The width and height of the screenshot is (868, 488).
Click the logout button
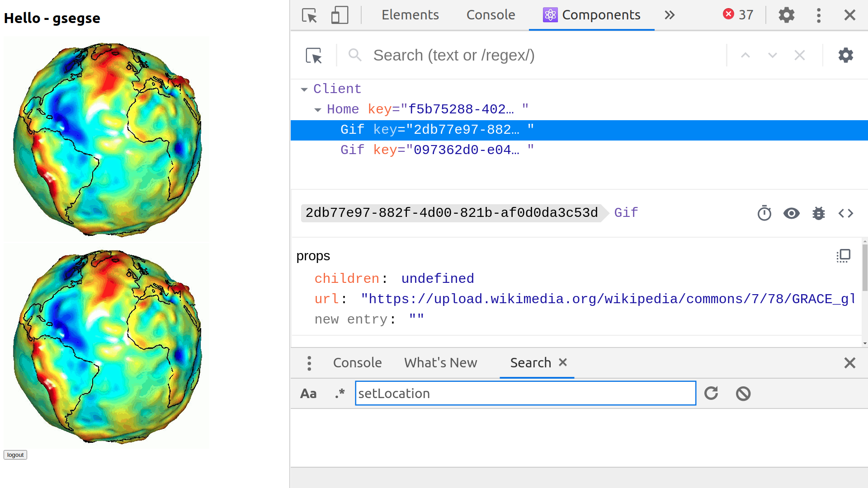15,455
